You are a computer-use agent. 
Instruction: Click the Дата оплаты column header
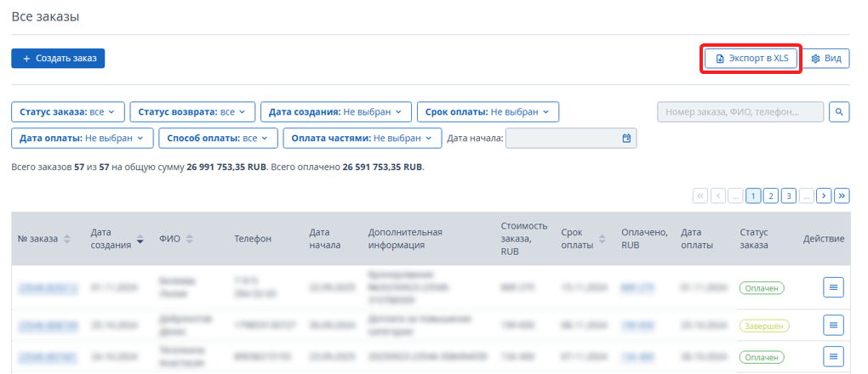[697, 239]
